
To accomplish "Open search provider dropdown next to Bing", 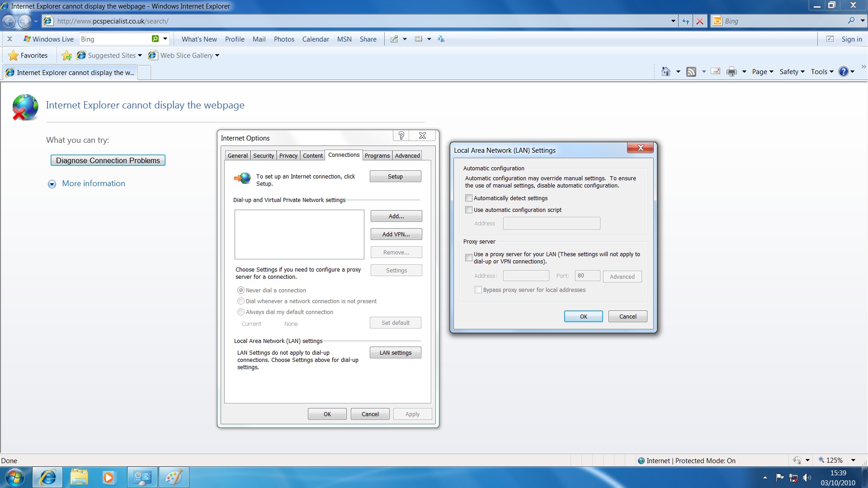I will pos(862,21).
